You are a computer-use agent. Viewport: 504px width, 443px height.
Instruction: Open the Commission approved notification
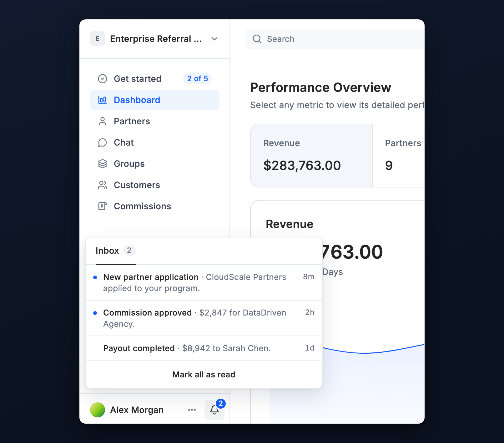pyautogui.click(x=204, y=318)
